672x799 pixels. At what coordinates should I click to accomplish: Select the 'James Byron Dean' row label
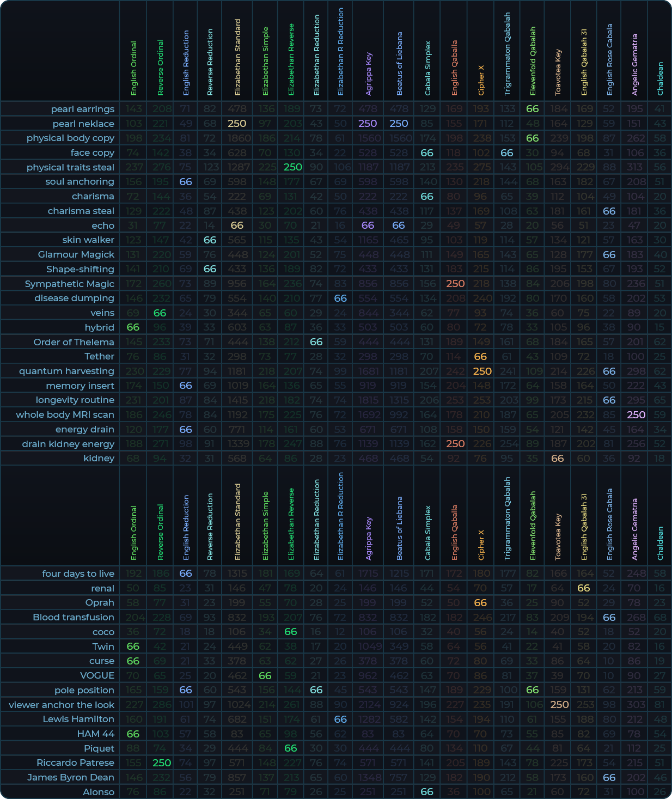coord(71,777)
